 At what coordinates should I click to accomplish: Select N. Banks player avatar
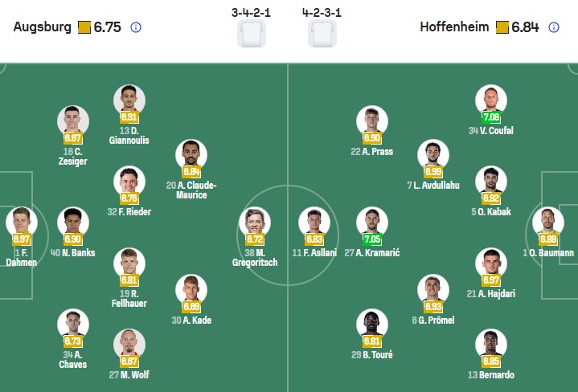coord(72,221)
